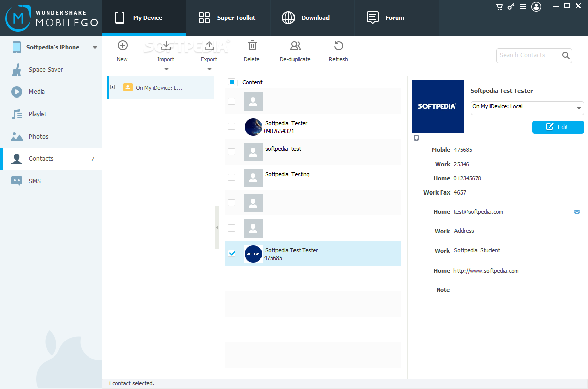The image size is (588, 389).
Task: Click the Work number 25346
Action: point(461,165)
